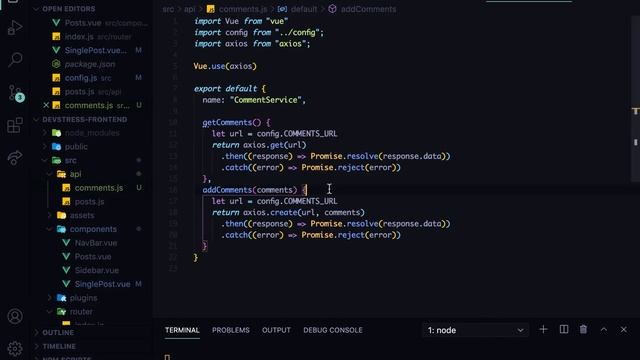Open the Extensions view
The height and width of the screenshot is (360, 640).
tap(15, 125)
